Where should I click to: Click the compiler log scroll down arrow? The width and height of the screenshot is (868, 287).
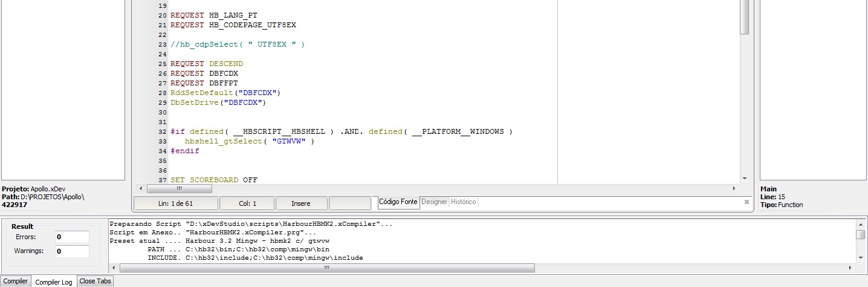point(860,257)
